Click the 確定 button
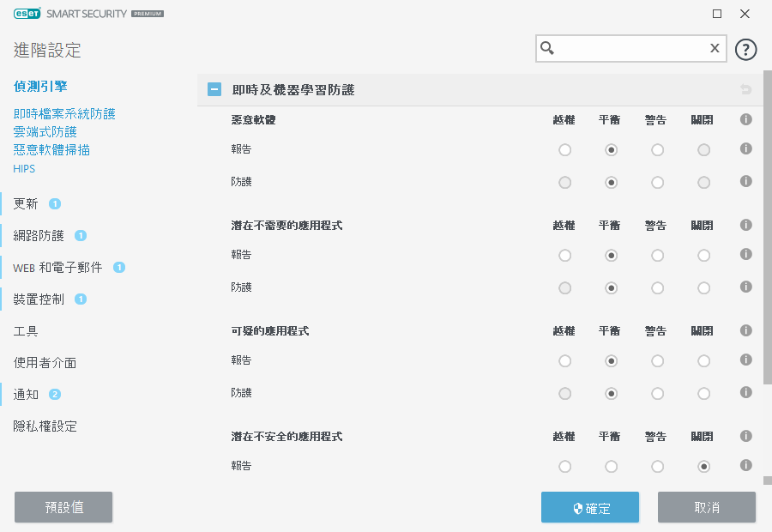Viewport: 772px width, 532px height. (590, 507)
